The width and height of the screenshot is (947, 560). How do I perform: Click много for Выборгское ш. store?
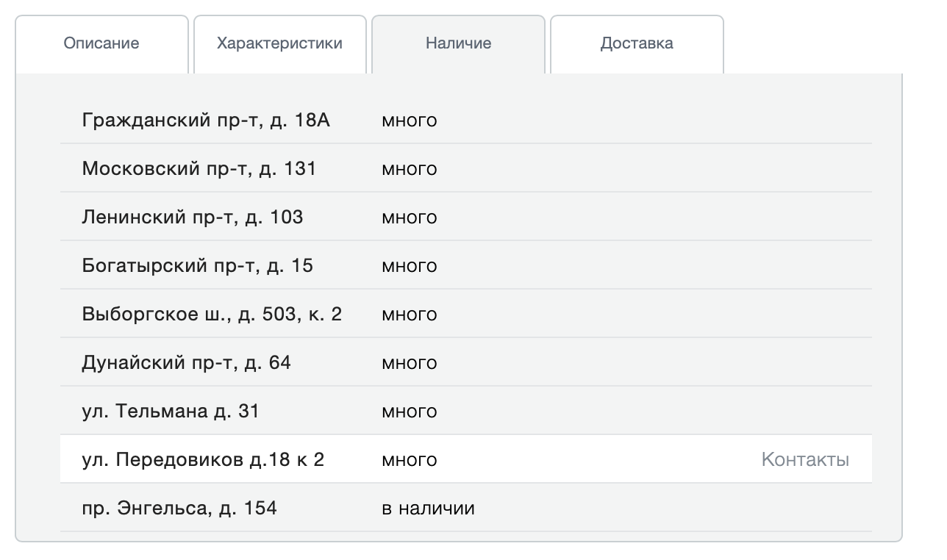click(x=409, y=314)
